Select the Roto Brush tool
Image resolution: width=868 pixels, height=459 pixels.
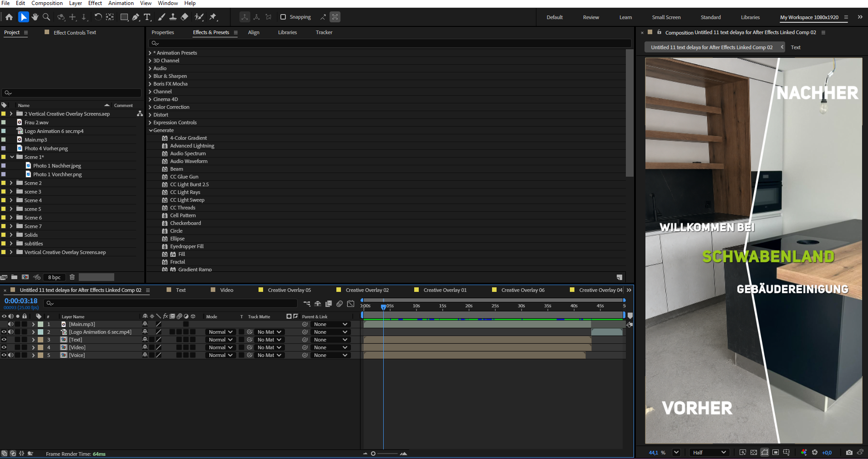click(x=199, y=17)
